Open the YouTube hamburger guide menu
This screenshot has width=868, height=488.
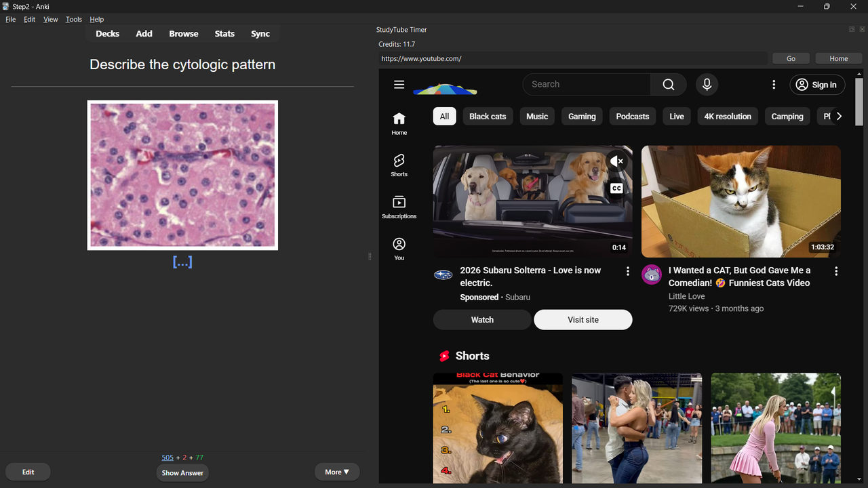[x=399, y=85]
